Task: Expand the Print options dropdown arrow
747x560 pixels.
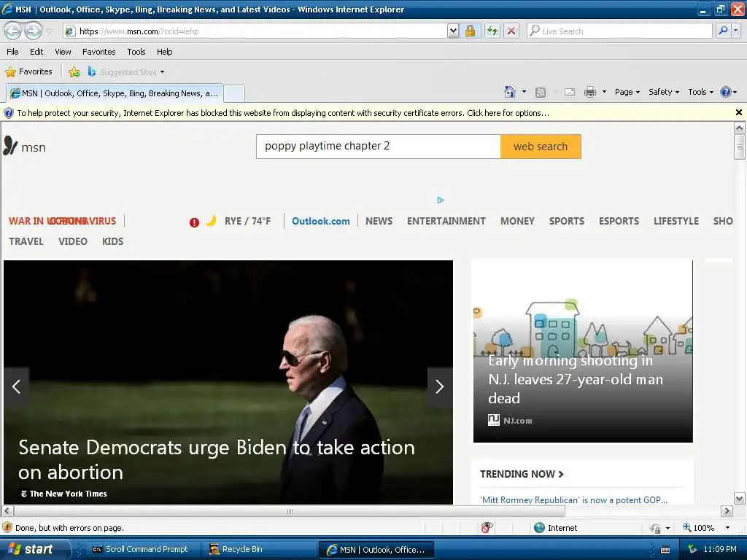Action: [x=604, y=92]
